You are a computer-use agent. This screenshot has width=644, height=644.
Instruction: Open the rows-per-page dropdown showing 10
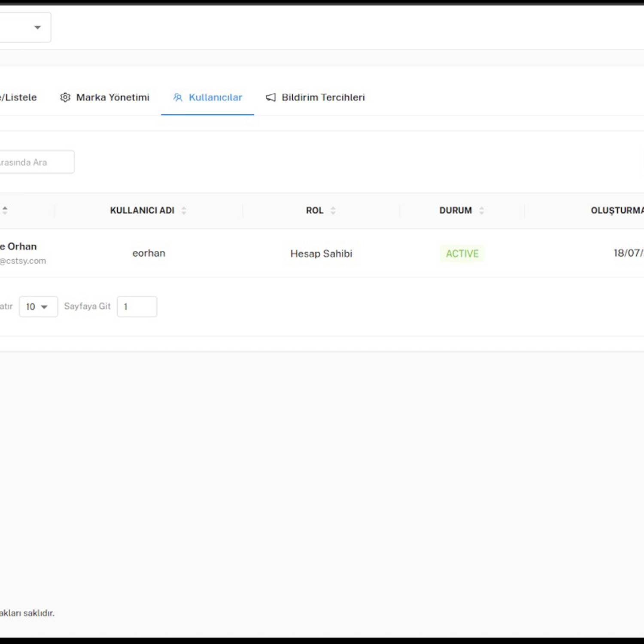point(38,307)
